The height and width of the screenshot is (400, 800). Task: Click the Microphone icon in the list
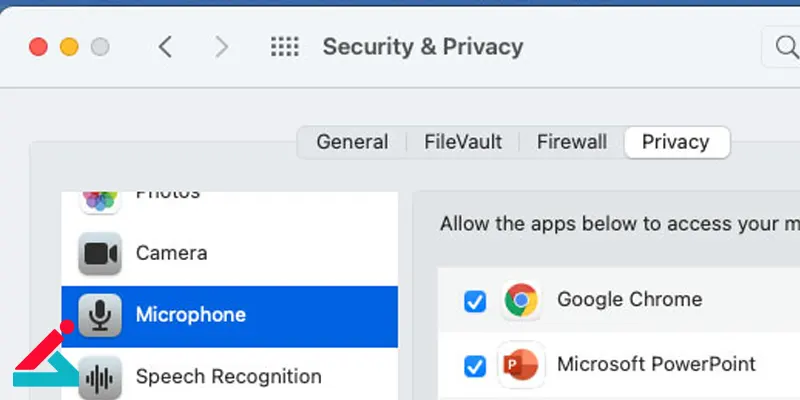(100, 315)
